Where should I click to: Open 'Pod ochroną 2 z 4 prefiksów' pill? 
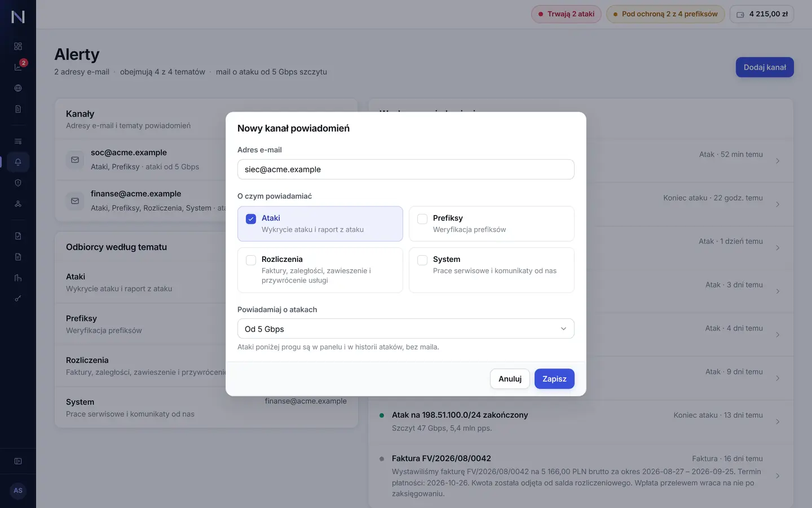click(x=665, y=14)
